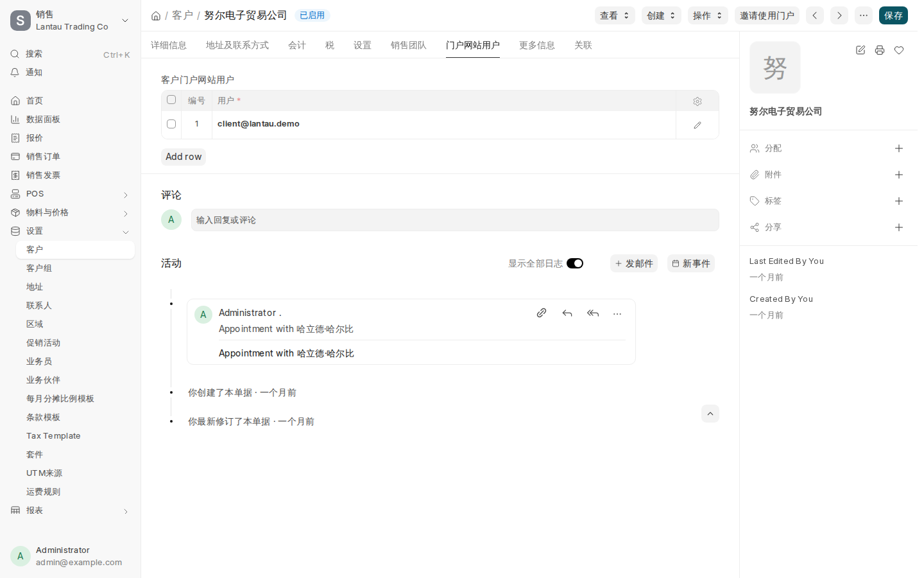Share the document with the plus beside 分享
The width and height of the screenshot is (924, 578).
pos(899,227)
